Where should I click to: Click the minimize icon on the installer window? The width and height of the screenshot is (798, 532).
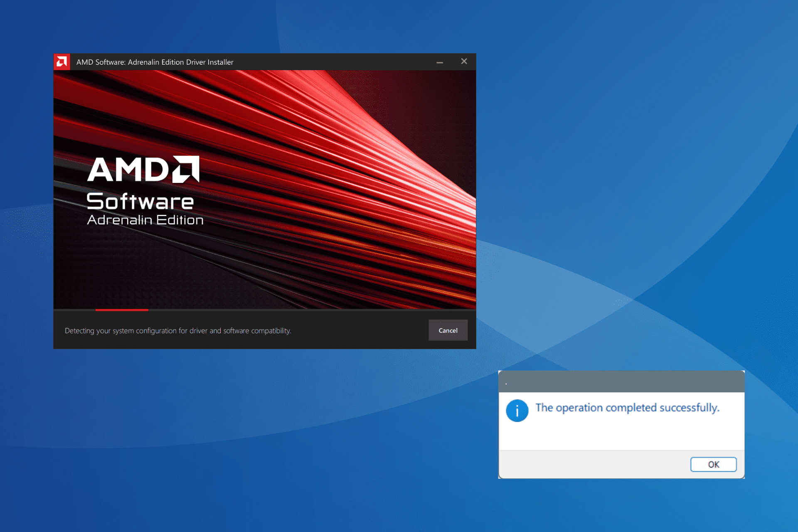440,62
